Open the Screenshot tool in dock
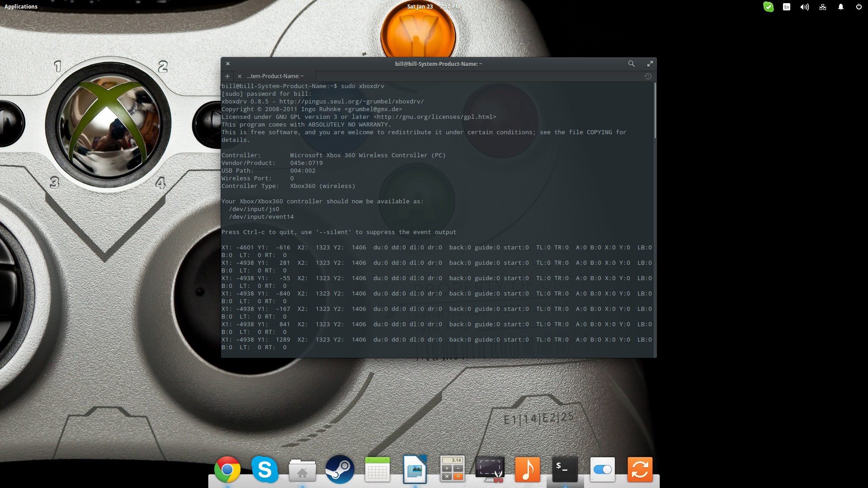 [490, 469]
